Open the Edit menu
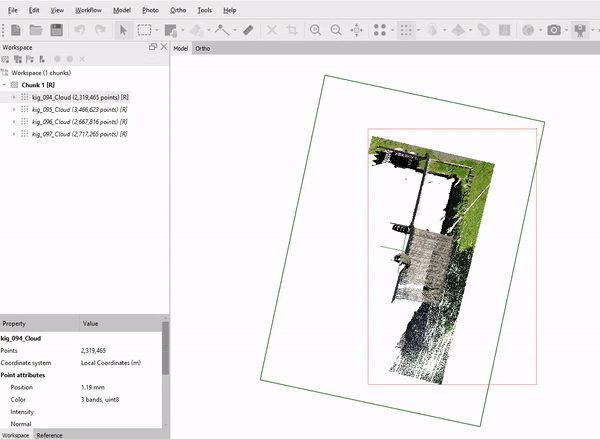Screen dimensions: 600x439 (x=34, y=10)
